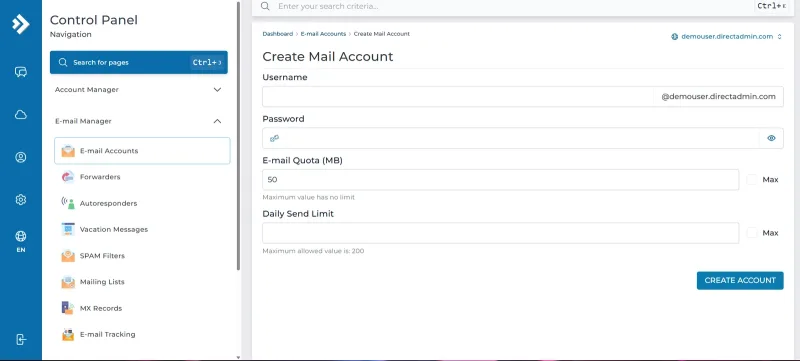The width and height of the screenshot is (800, 361).
Task: Click the 'Maximum allowed value is: 200' hint
Action: pyautogui.click(x=313, y=251)
